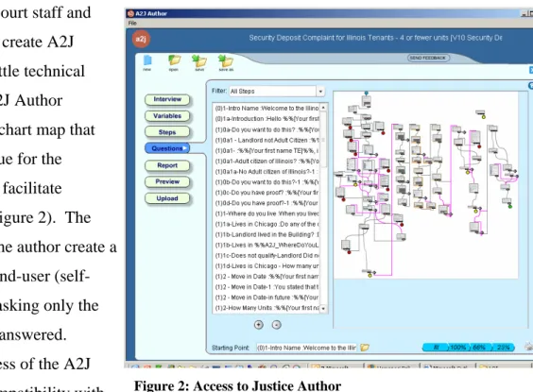Image resolution: width=533 pixels, height=392 pixels.
Task: Click green end node in flowchart map
Action: 510,206
